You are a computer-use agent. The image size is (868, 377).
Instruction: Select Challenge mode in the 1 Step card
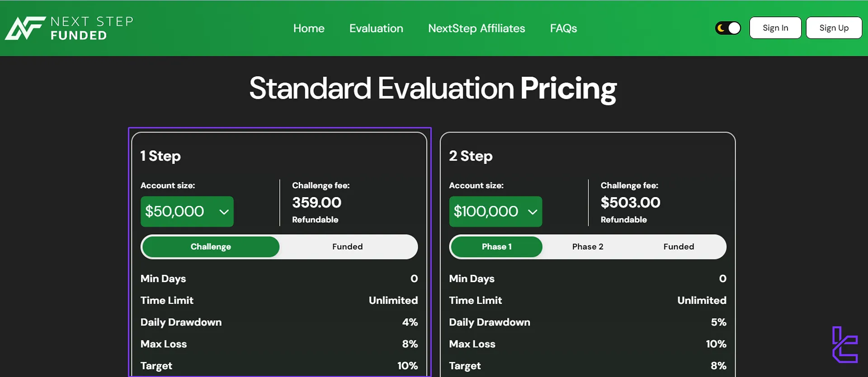pos(210,246)
